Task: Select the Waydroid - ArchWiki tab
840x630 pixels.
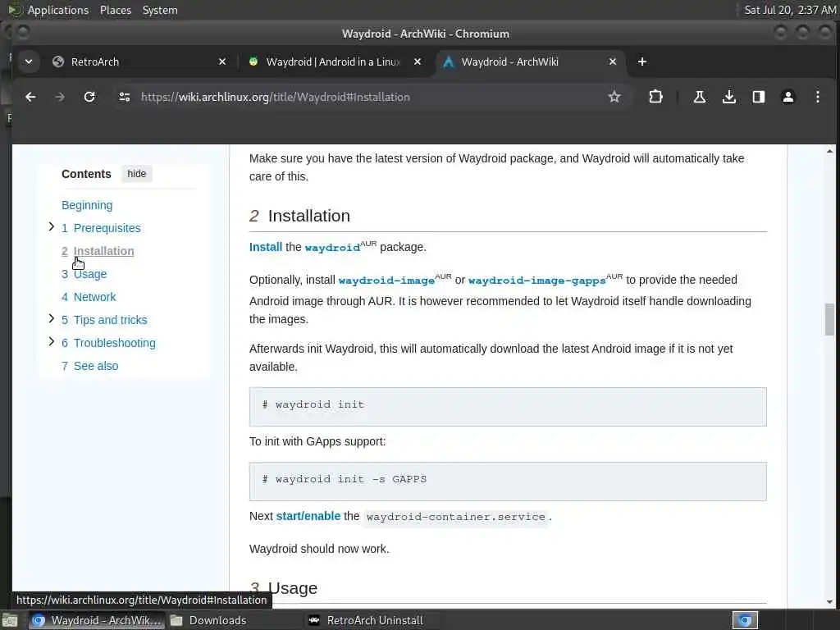Action: [x=531, y=62]
